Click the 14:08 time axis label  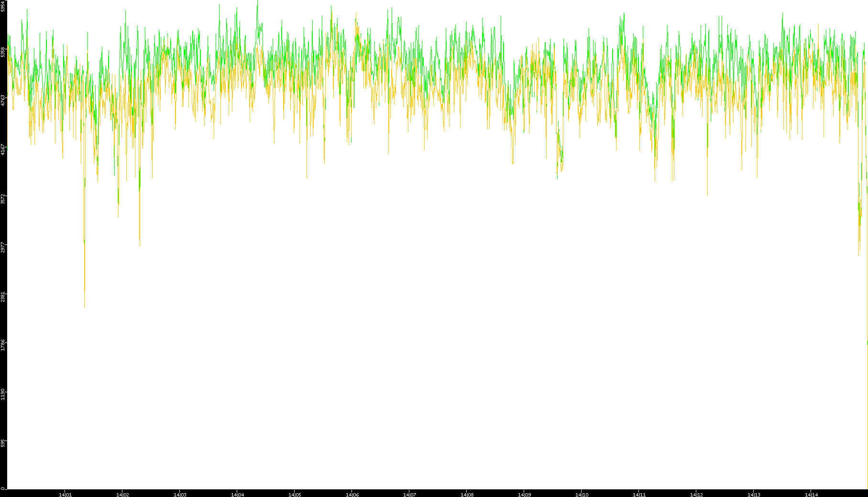pos(467,495)
